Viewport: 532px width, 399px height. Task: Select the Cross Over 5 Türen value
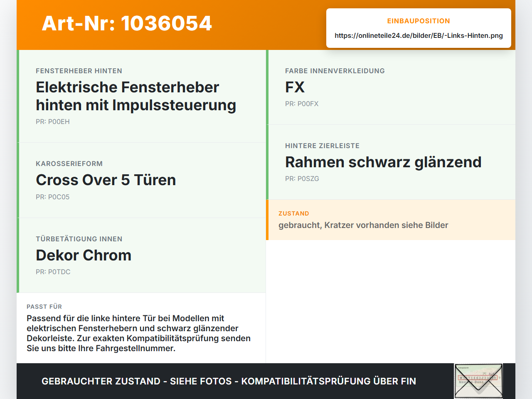click(106, 180)
